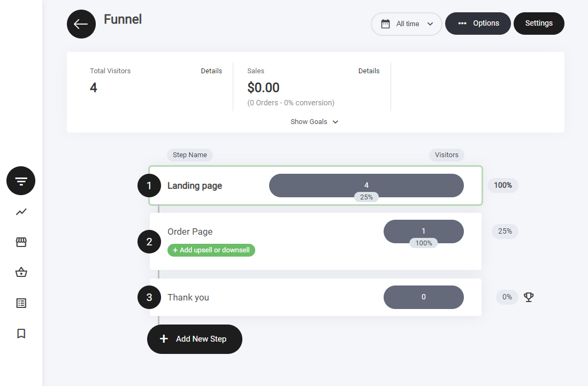
Task: View Sales Details link
Action: (369, 71)
